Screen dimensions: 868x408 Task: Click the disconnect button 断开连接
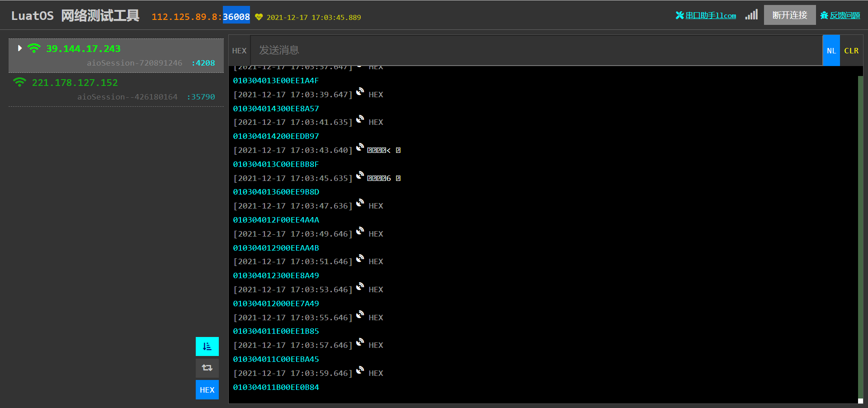pyautogui.click(x=790, y=15)
